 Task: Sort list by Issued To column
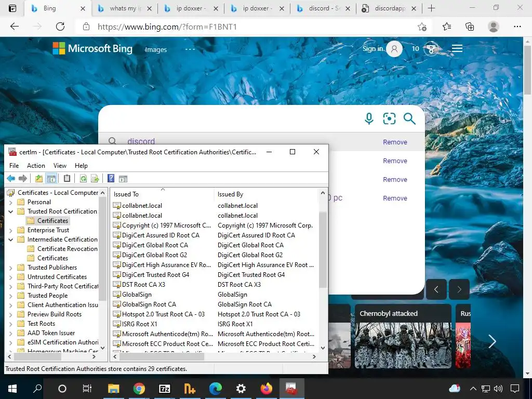[162, 194]
